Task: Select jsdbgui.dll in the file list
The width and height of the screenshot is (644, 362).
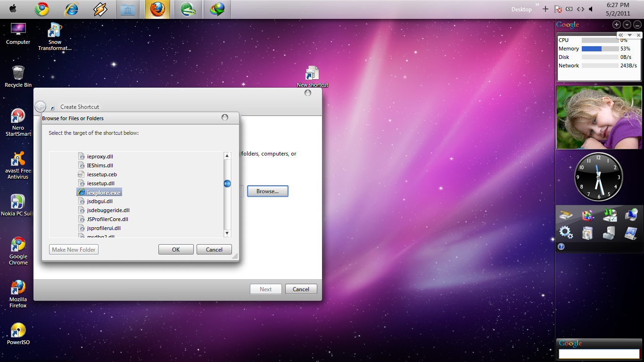Action: [95, 201]
